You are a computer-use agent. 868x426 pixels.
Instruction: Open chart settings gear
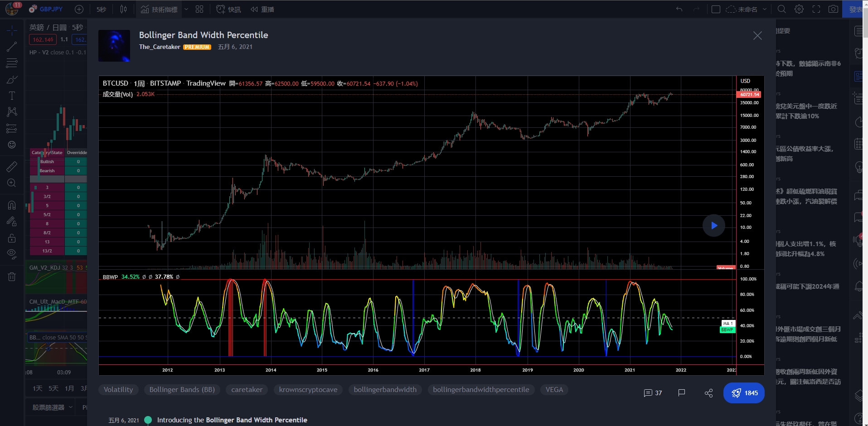[799, 9]
